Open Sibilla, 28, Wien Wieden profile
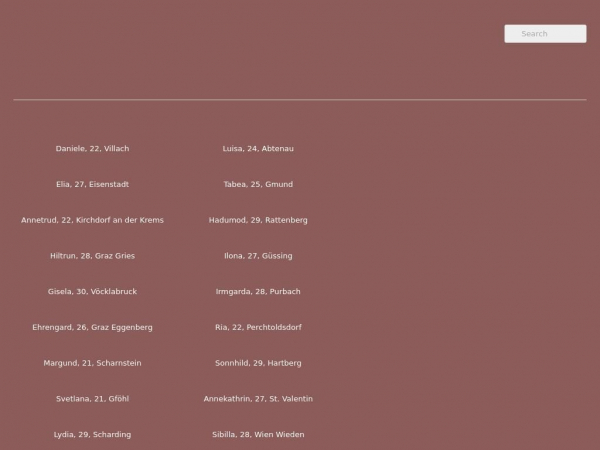The width and height of the screenshot is (600, 450). (x=258, y=435)
